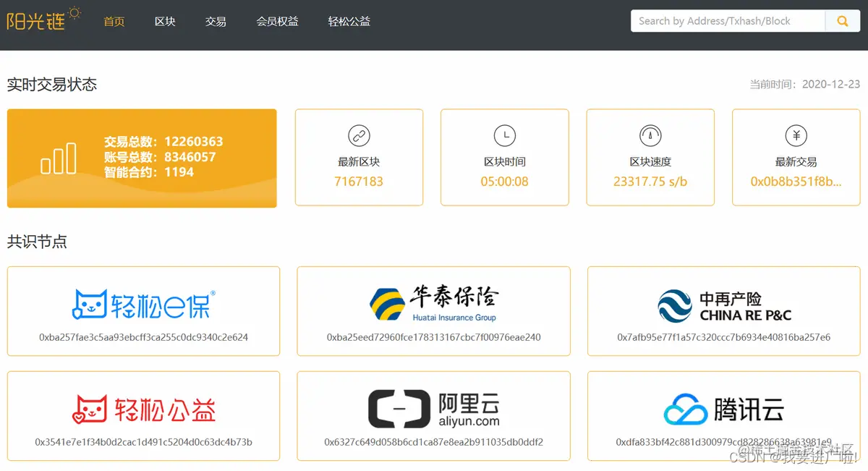The image size is (868, 471).
Task: Click the 实时交易状态 heading
Action: click(x=51, y=85)
